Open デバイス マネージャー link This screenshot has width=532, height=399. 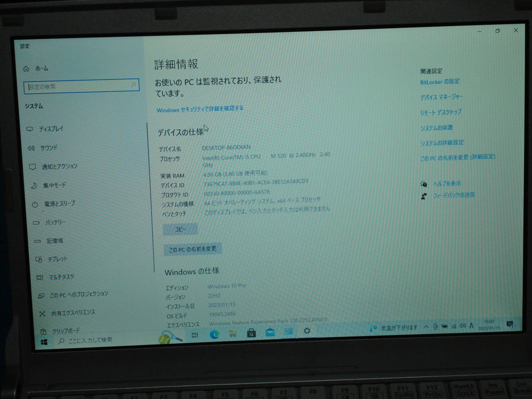pos(442,97)
